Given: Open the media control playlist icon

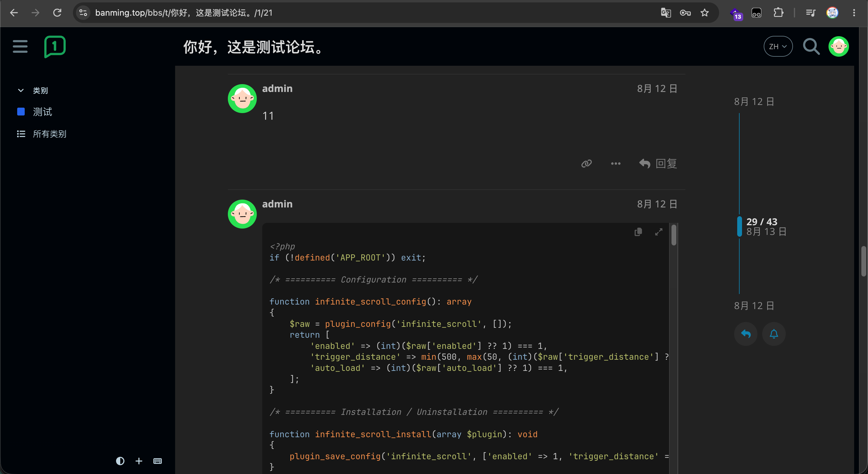Looking at the screenshot, I should [810, 13].
